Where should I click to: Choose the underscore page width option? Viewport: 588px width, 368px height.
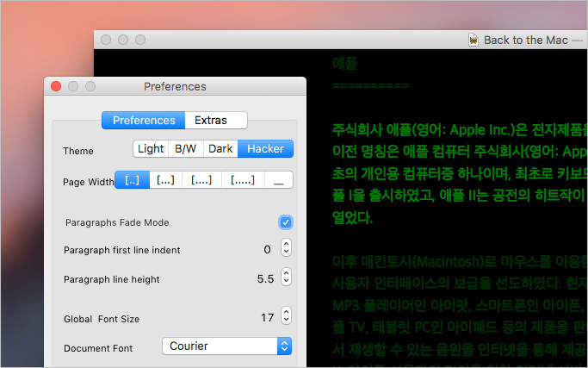pos(279,180)
